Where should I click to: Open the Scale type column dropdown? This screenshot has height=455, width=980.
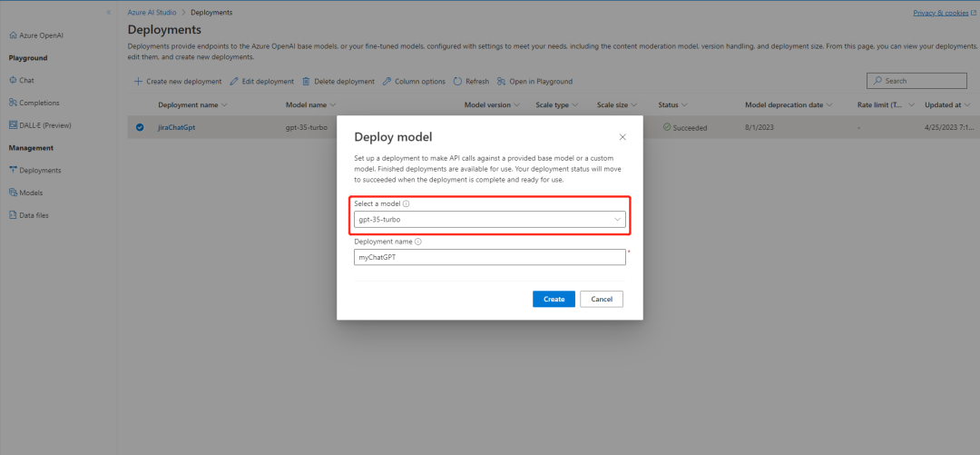[x=574, y=105]
